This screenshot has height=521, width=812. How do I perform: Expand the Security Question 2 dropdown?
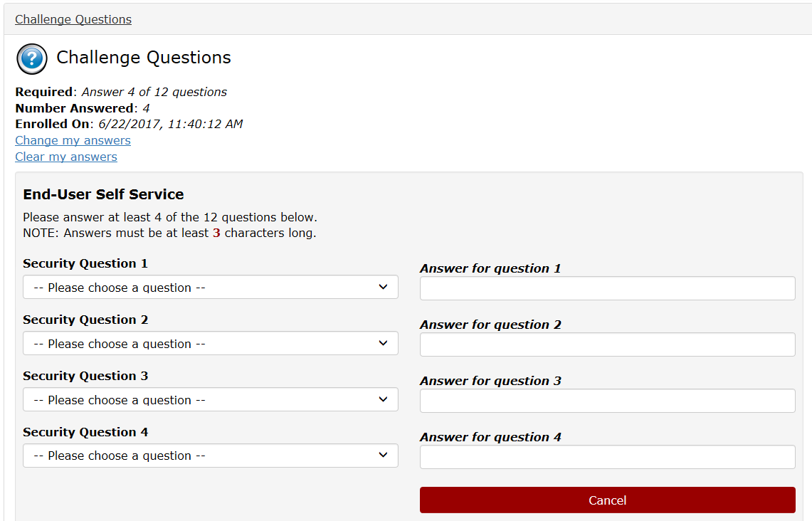click(x=210, y=344)
